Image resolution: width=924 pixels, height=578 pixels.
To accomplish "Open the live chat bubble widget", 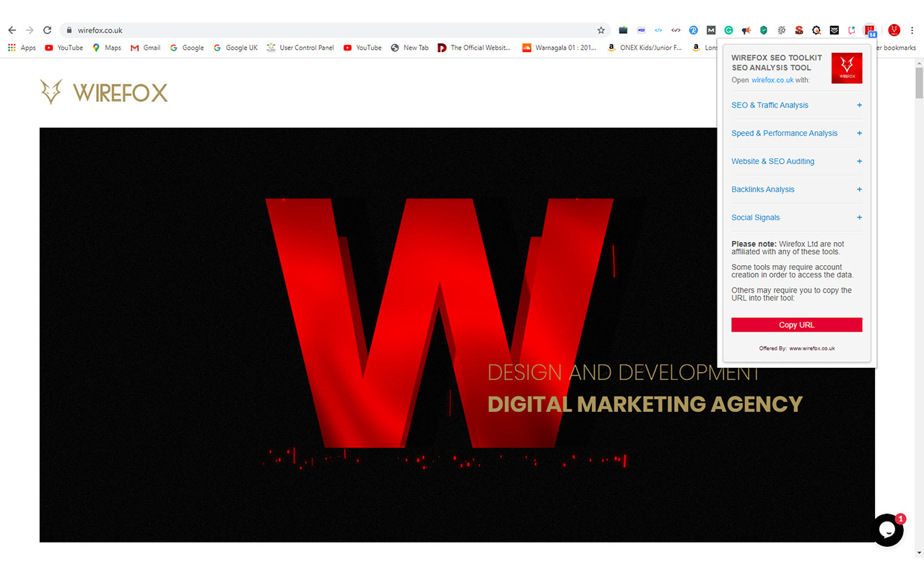I will (887, 530).
